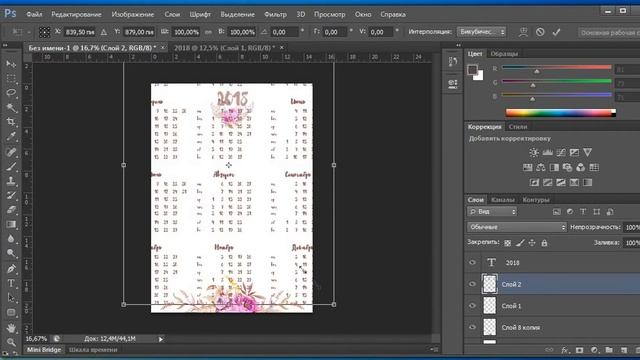Select the Blur tool
The image size is (640, 360).
(x=11, y=239)
